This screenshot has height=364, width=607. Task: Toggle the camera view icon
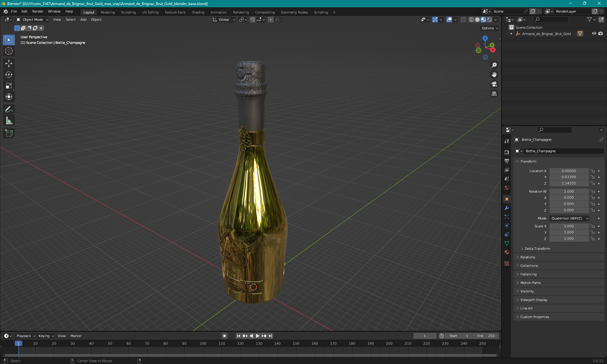pos(494,84)
